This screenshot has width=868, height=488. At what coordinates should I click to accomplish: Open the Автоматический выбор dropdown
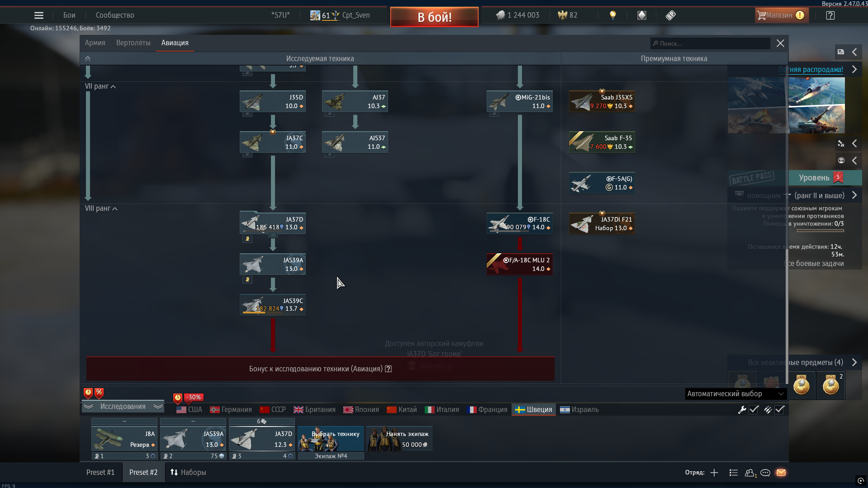[735, 394]
